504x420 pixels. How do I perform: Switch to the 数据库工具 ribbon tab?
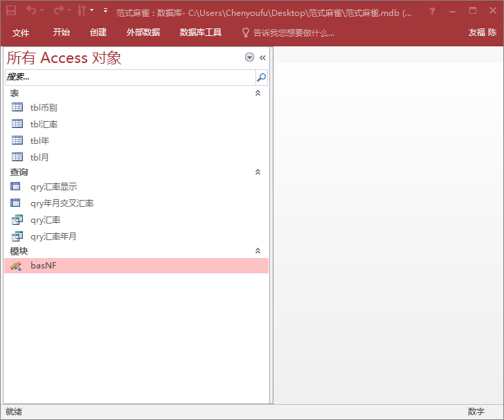[201, 32]
